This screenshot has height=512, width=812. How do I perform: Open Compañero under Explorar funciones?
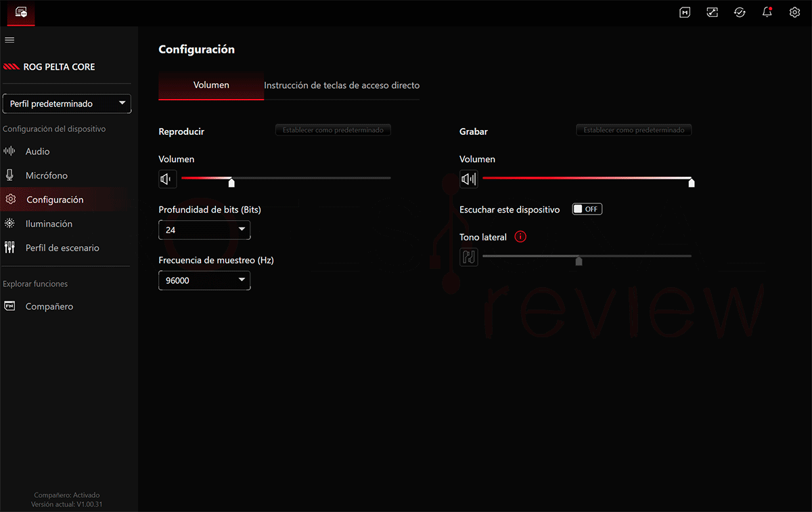(x=49, y=307)
